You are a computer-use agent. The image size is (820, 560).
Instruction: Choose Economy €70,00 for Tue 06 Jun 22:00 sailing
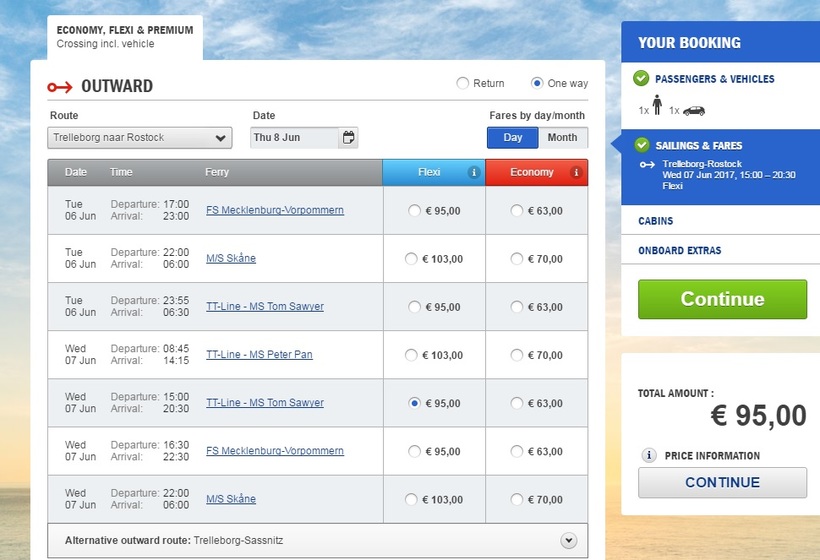[517, 259]
